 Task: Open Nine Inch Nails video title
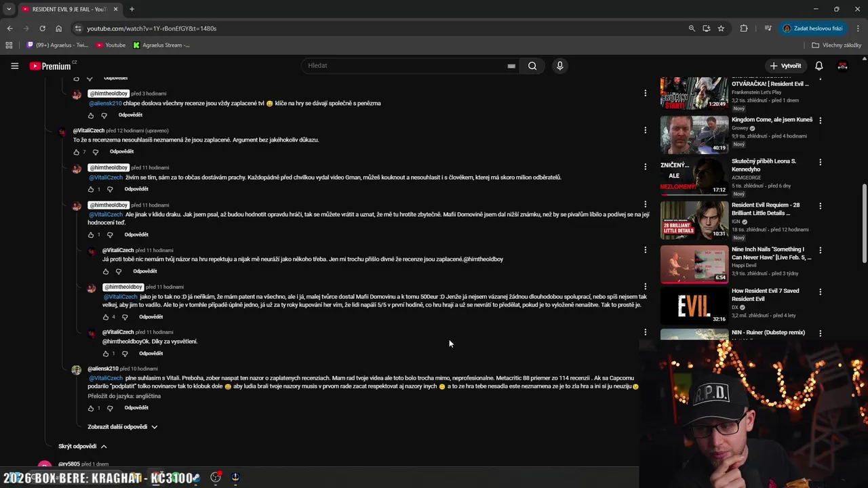[772, 253]
